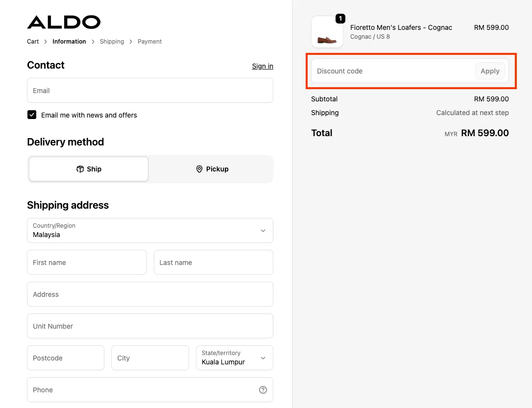Click the Sign in link

(x=263, y=66)
